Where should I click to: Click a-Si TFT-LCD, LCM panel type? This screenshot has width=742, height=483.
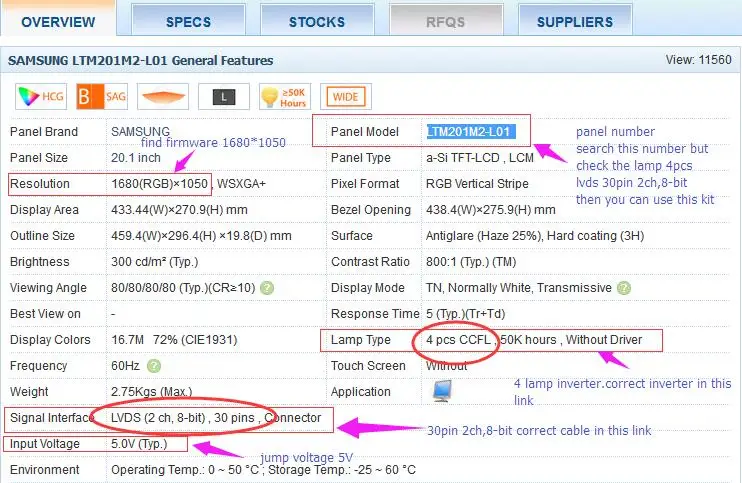[480, 158]
